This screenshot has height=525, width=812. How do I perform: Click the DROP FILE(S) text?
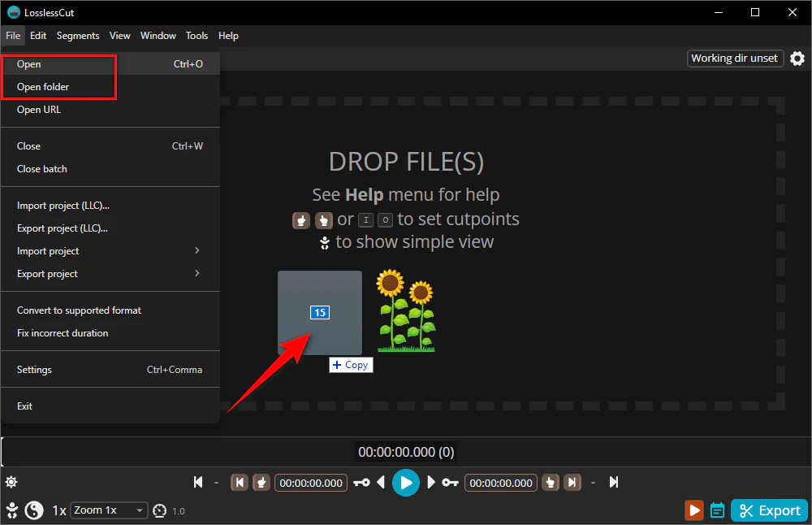coord(406,161)
